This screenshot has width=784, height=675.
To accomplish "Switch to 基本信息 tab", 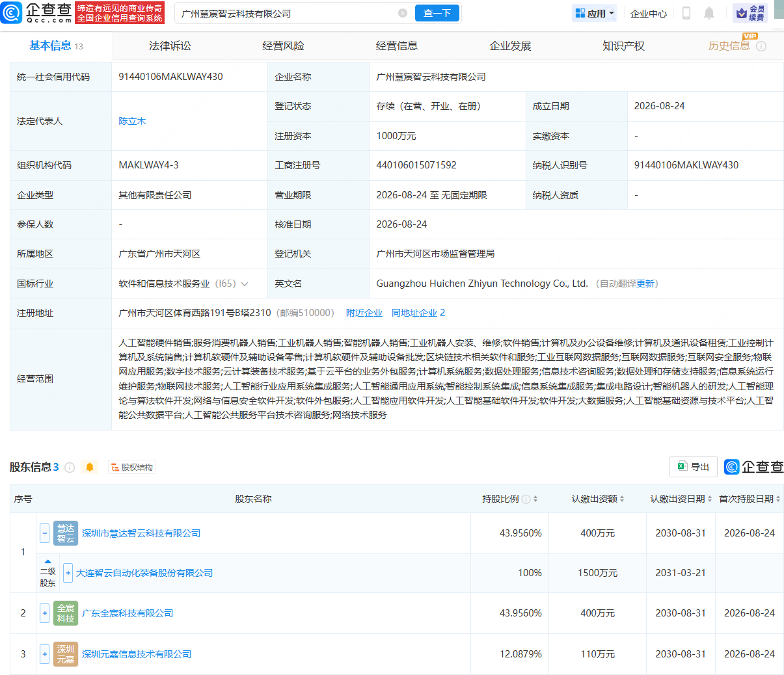I will 57,46.
